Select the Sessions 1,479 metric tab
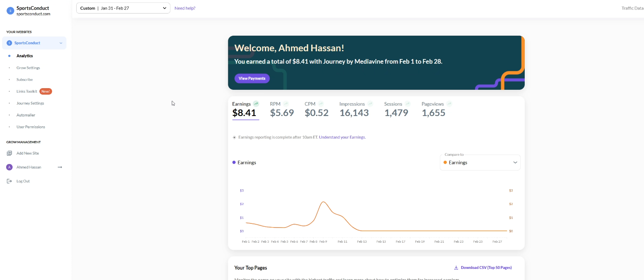This screenshot has width=644, height=280. [397, 110]
